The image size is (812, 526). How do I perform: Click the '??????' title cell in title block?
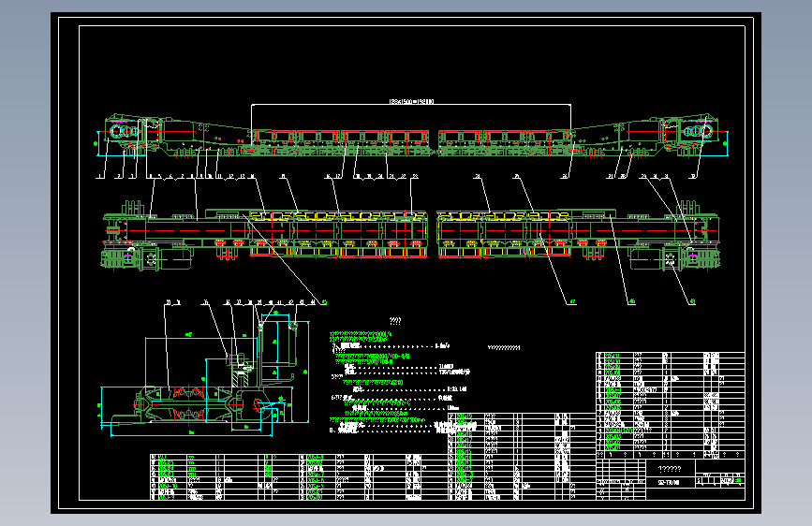pos(670,469)
